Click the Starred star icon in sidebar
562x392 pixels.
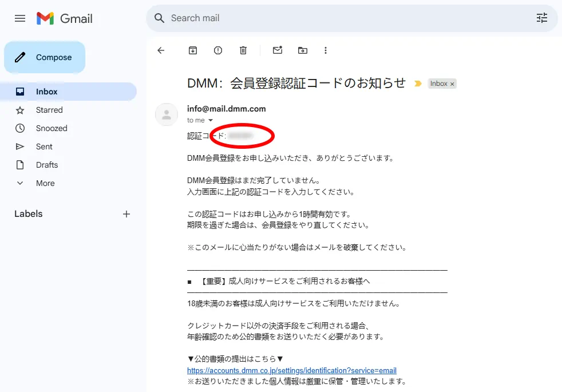click(x=20, y=110)
